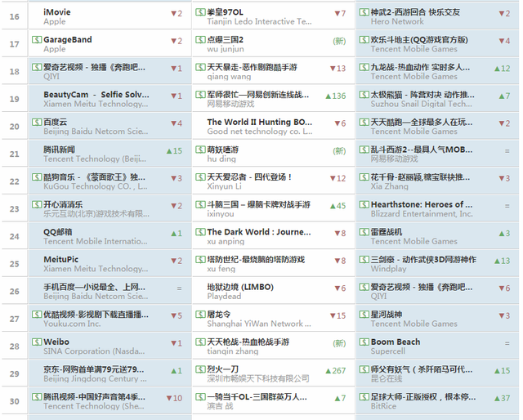
Task: Open the iMovie app entry
Action: (x=57, y=12)
